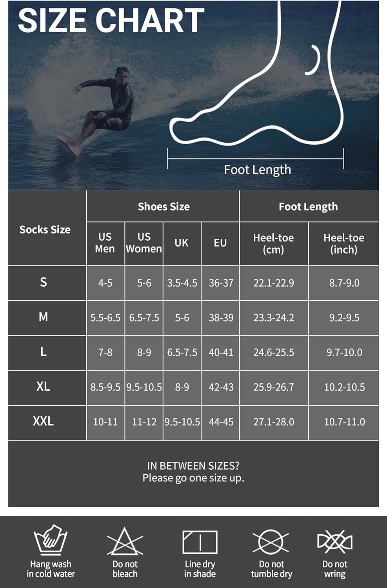Click the do not wring icon

point(334,542)
